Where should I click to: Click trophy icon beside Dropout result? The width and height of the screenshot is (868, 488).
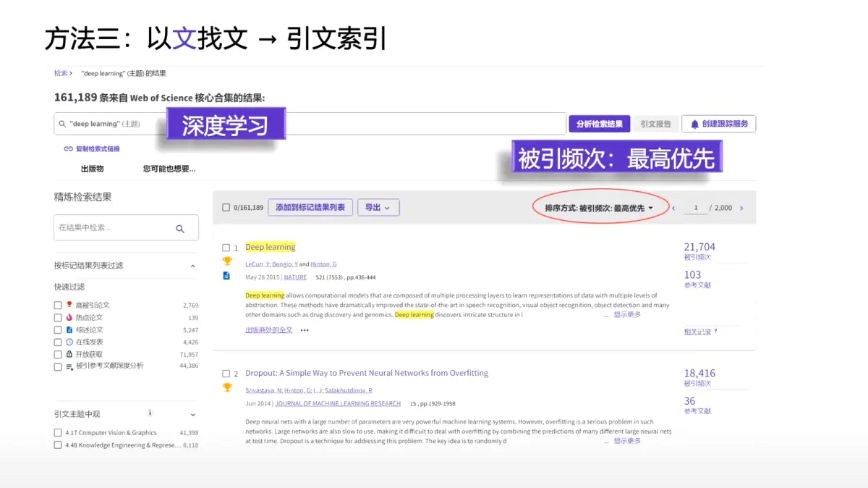click(x=227, y=387)
